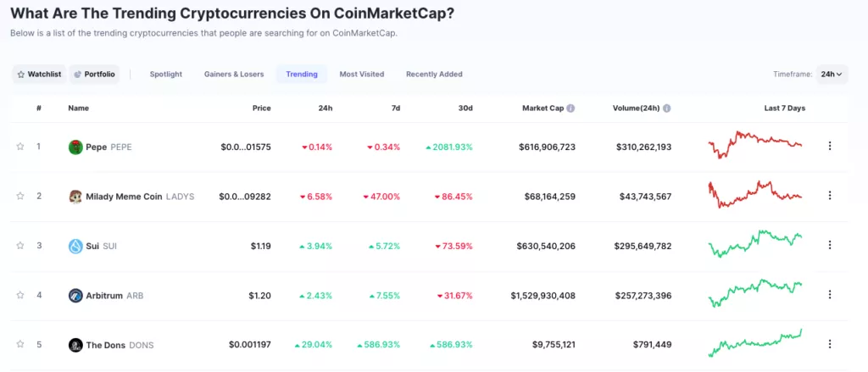Screen dimensions: 868x372
Task: Select the Trending tab
Action: (302, 75)
